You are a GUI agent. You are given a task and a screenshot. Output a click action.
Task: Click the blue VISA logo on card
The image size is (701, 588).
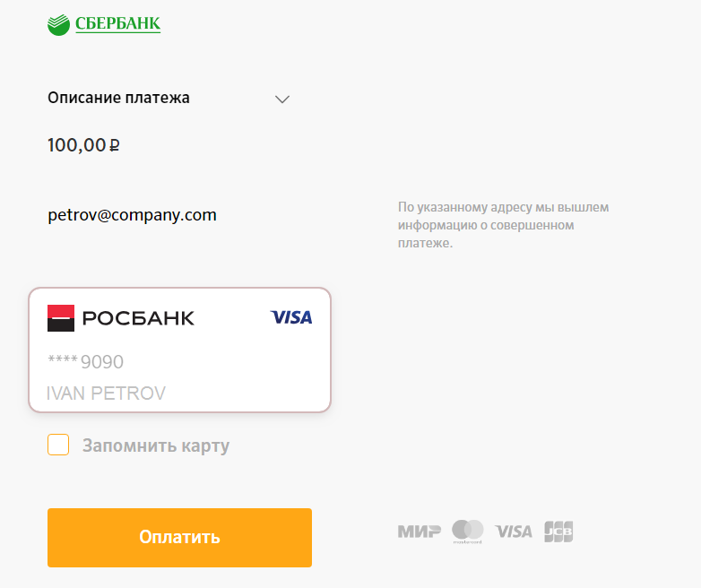291,317
